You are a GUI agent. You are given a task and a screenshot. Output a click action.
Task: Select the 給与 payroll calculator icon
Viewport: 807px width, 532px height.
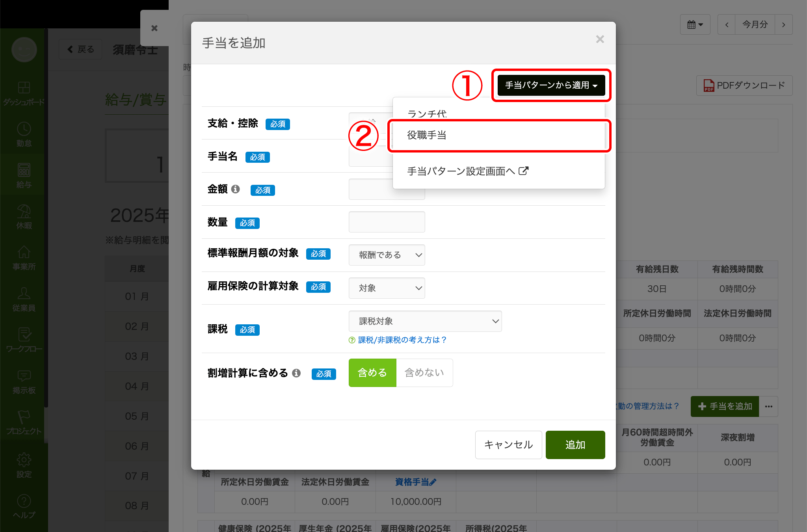click(24, 170)
